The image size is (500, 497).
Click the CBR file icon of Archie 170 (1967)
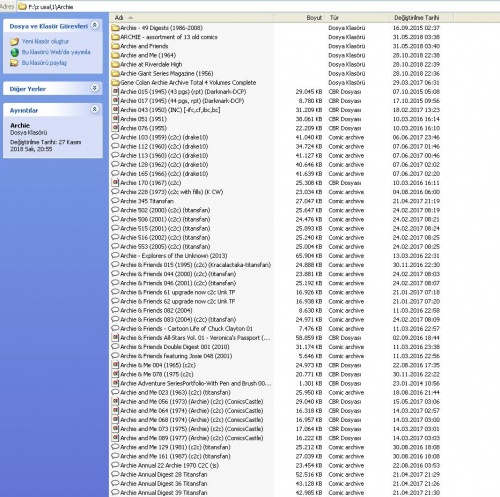115,183
